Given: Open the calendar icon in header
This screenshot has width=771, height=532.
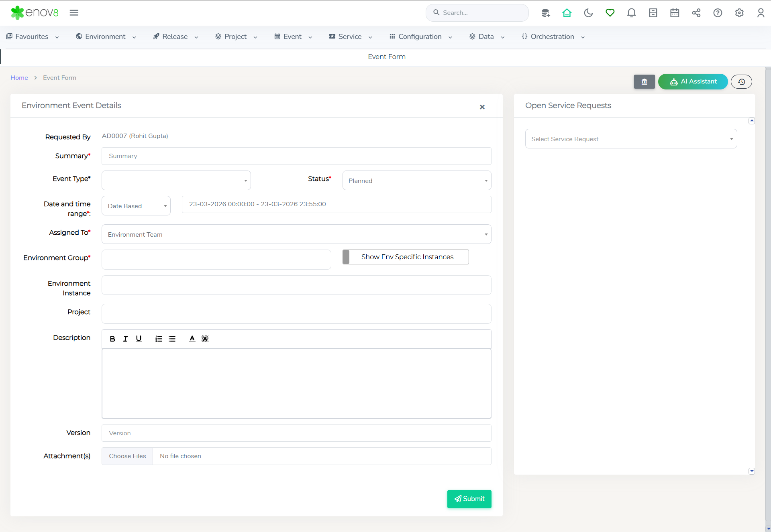Looking at the screenshot, I should [x=675, y=13].
